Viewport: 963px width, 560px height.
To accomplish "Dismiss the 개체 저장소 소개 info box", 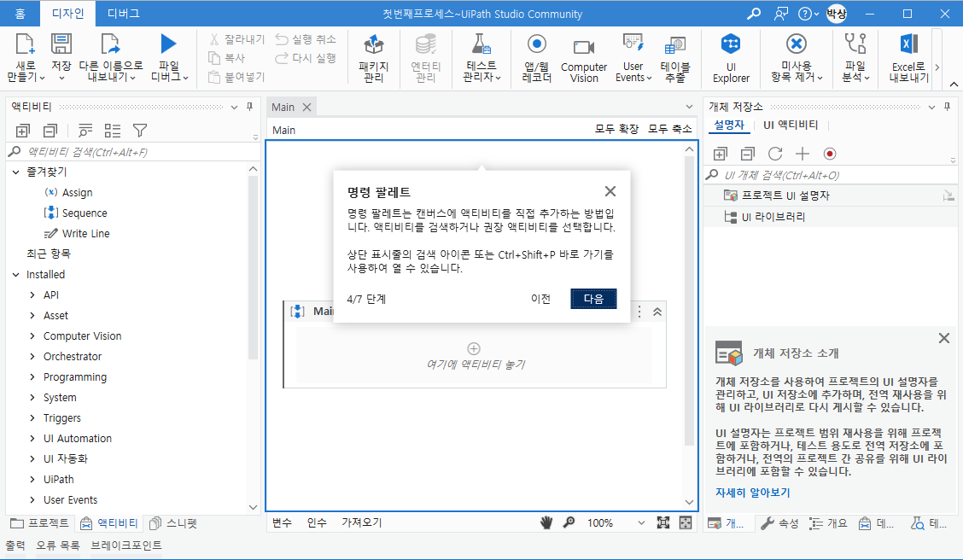I will [944, 338].
